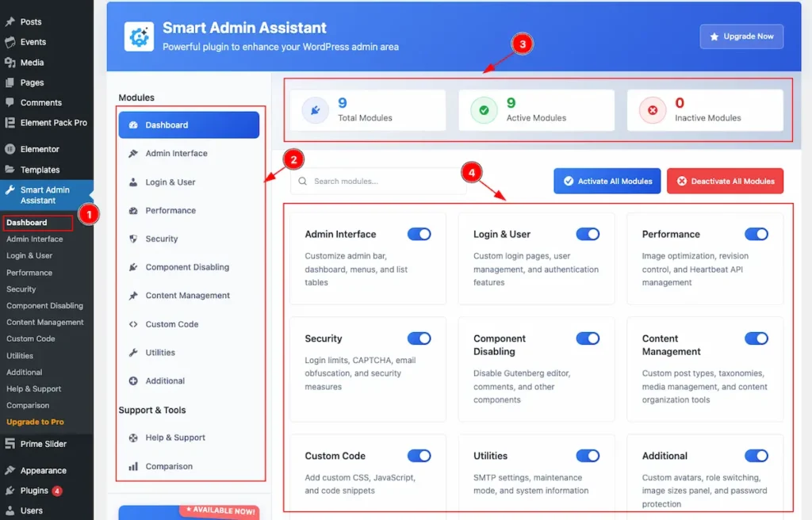Open Utilities in the WordPress admin submenu
Image resolution: width=812 pixels, height=520 pixels.
pyautogui.click(x=20, y=356)
